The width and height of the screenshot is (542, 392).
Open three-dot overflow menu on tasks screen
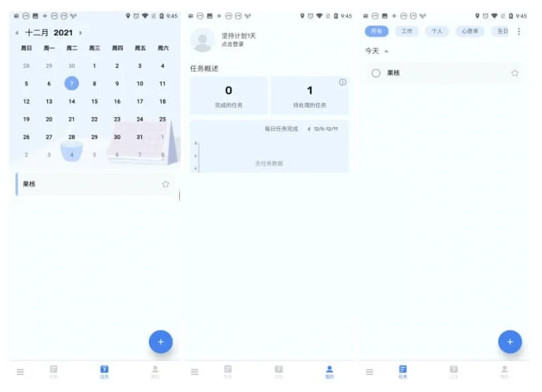(519, 32)
